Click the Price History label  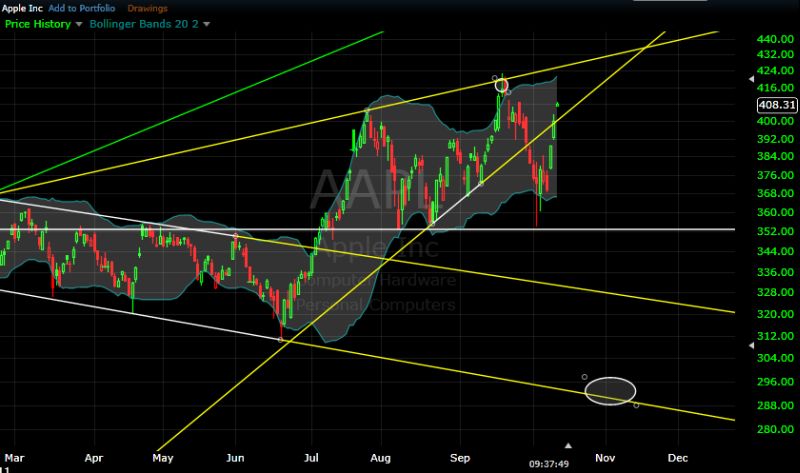pos(38,24)
